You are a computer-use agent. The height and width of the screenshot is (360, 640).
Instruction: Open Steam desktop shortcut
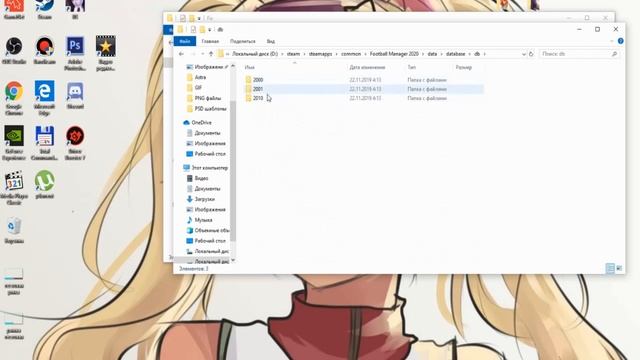(x=44, y=10)
